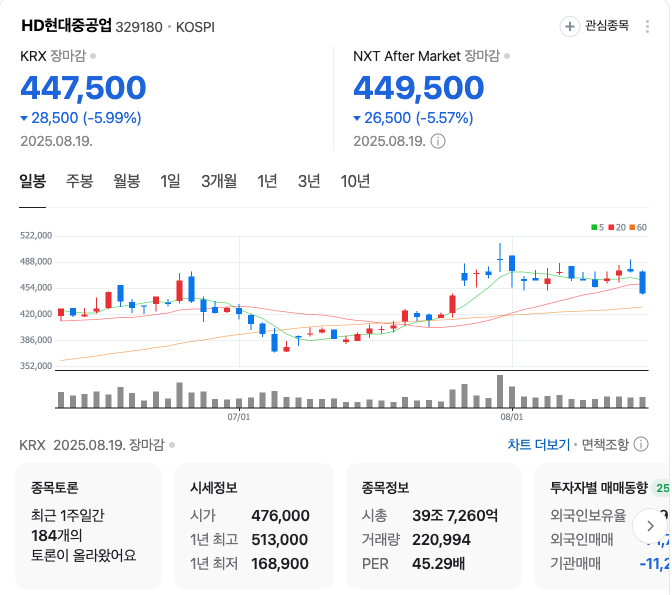Click the 522,000 price axis label
Image resolution: width=672 pixels, height=595 pixels.
coord(36,235)
